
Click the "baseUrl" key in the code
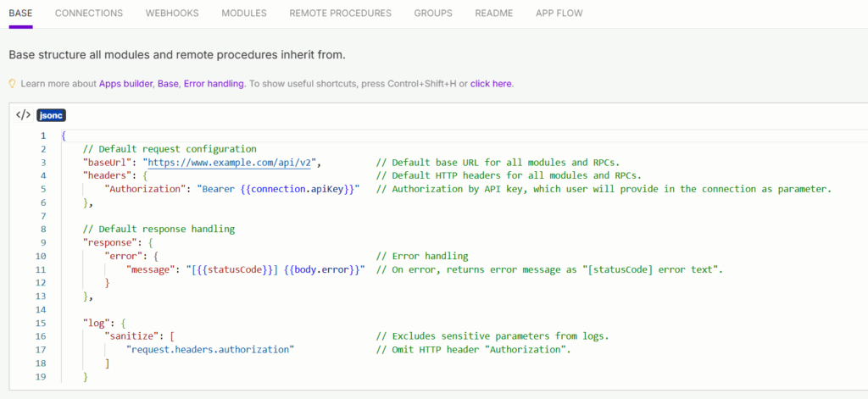(108, 162)
